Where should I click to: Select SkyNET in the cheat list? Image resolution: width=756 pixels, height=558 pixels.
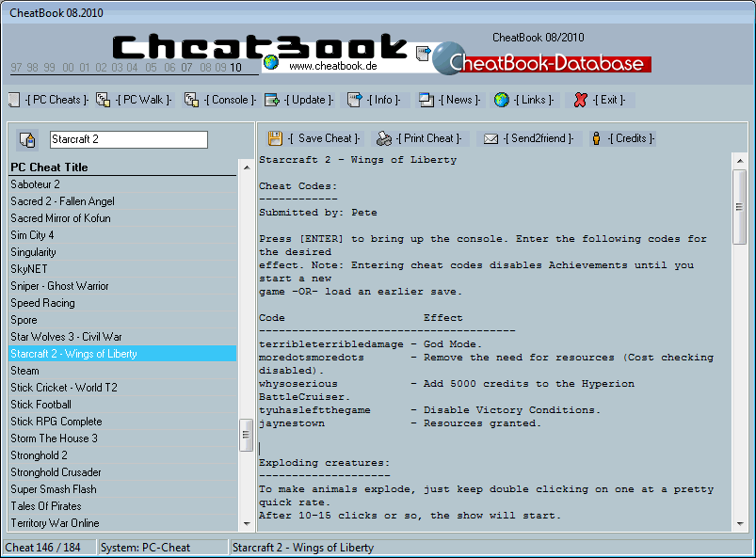[123, 269]
